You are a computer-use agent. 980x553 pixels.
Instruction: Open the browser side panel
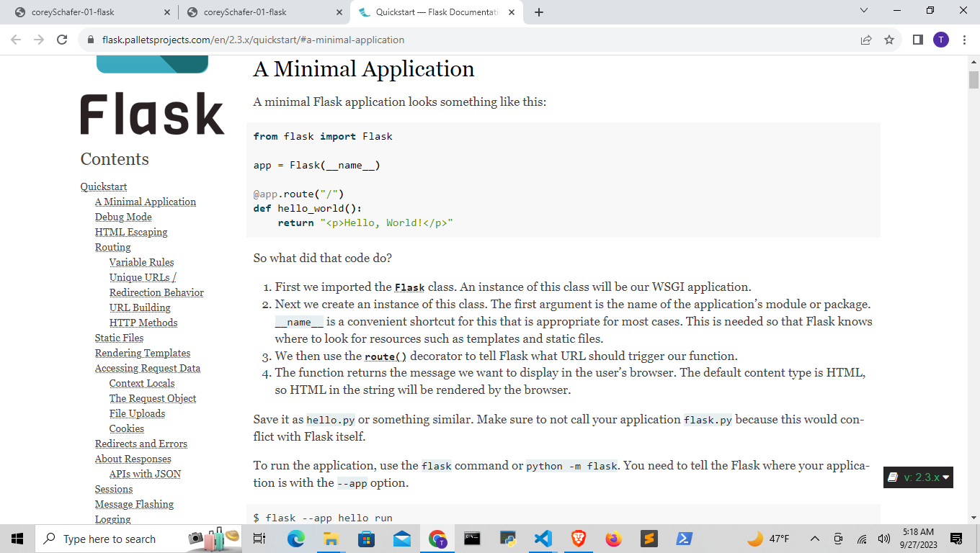click(x=917, y=40)
